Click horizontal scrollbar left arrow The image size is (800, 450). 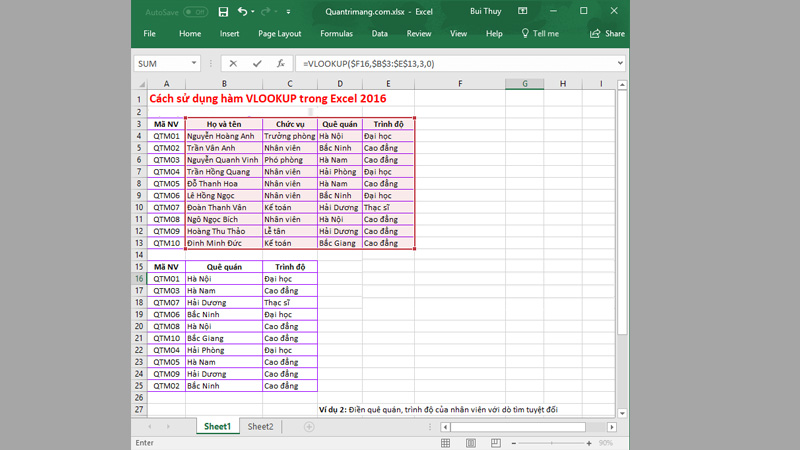click(x=445, y=427)
